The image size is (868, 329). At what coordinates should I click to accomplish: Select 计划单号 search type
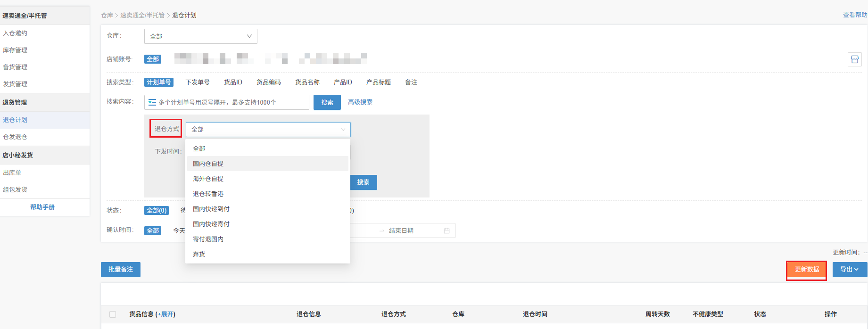(x=159, y=82)
